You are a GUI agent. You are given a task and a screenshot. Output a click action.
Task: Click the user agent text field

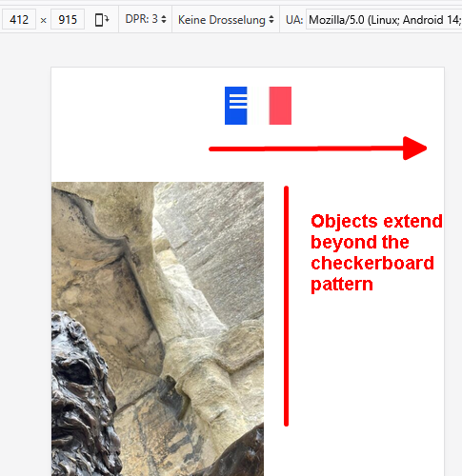pyautogui.click(x=384, y=20)
